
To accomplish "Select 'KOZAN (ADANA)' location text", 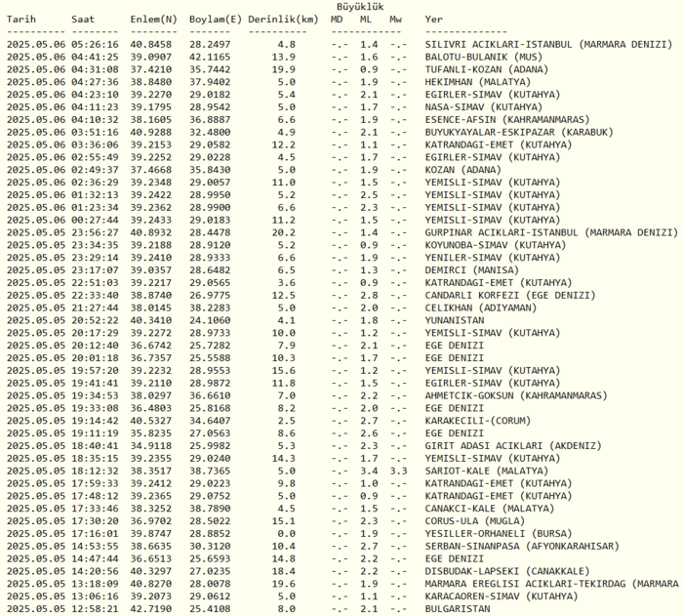I will tap(463, 170).
